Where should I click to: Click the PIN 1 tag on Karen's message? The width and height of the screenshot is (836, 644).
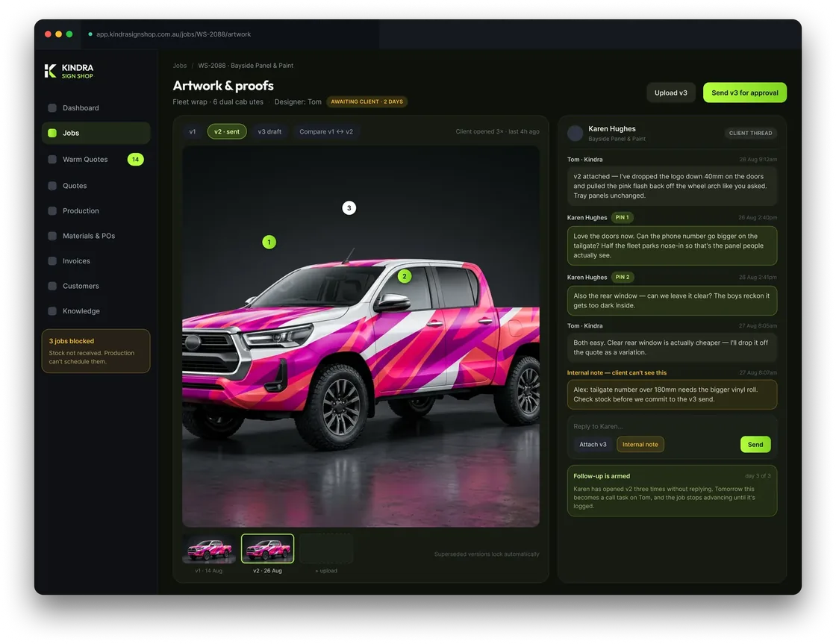(x=623, y=217)
